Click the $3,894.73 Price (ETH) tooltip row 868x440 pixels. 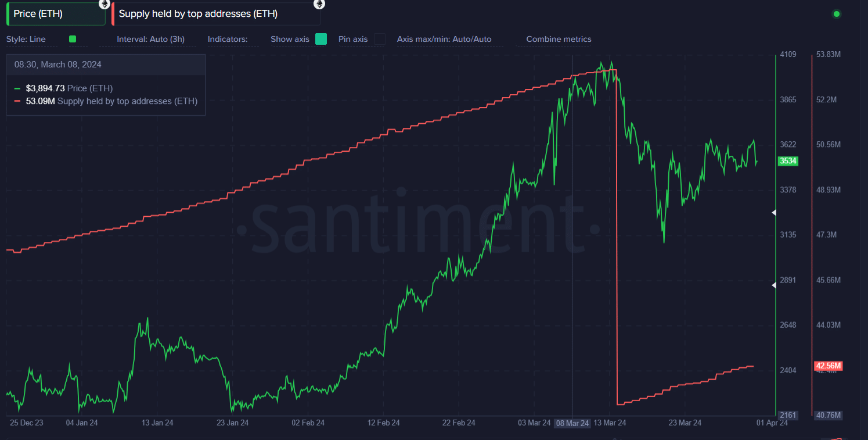pyautogui.click(x=64, y=88)
